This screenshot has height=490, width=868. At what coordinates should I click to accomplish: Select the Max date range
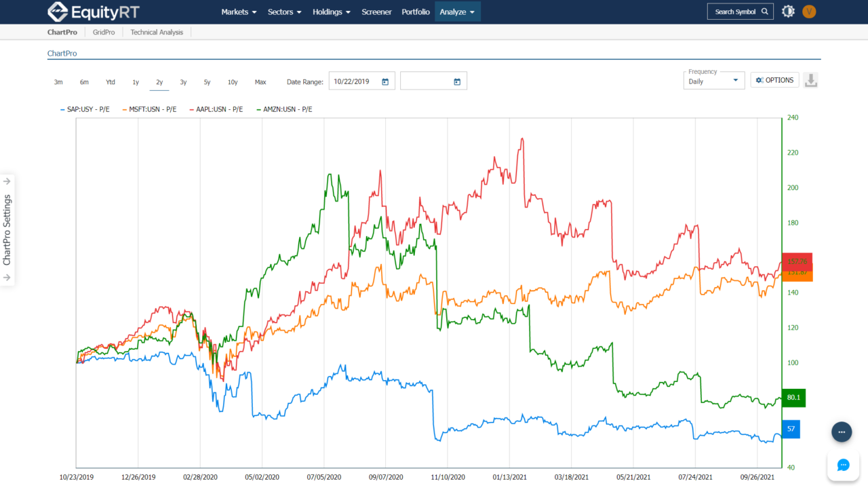point(260,81)
